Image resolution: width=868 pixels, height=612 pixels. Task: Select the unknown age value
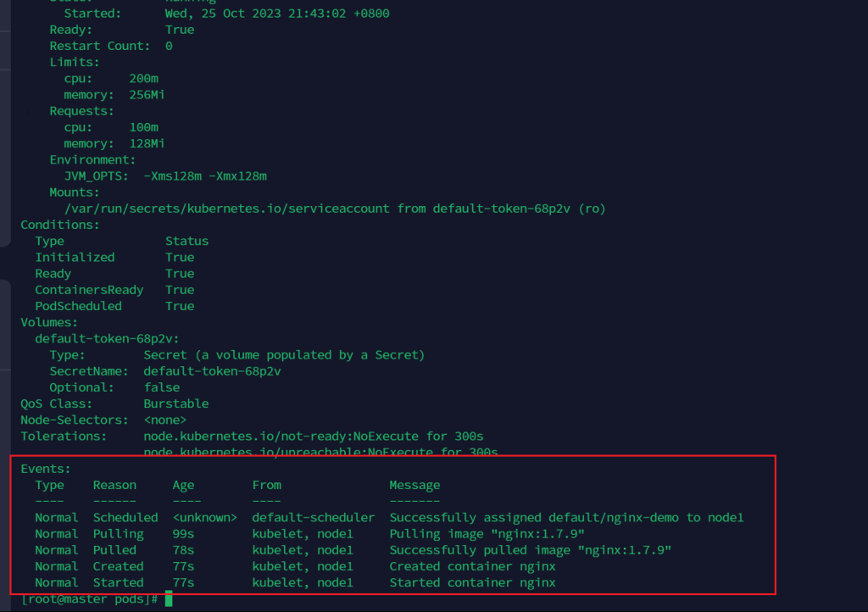204,517
